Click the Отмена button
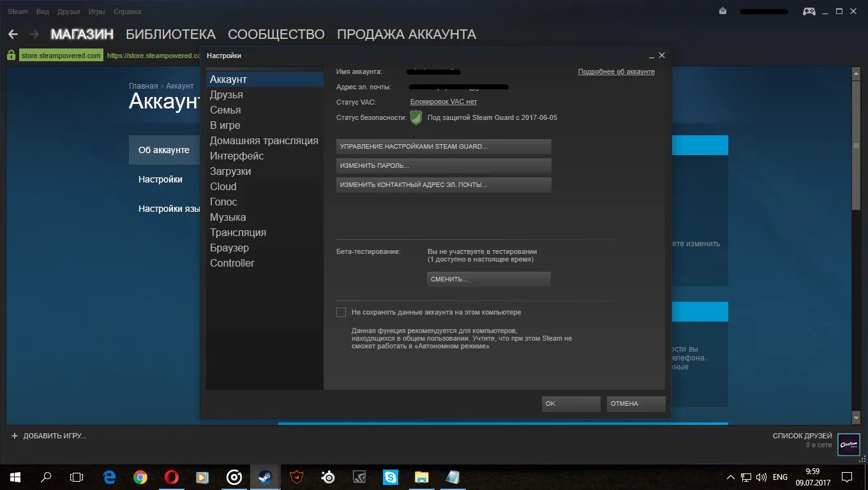Screen dimensions: 868x490 636,404
